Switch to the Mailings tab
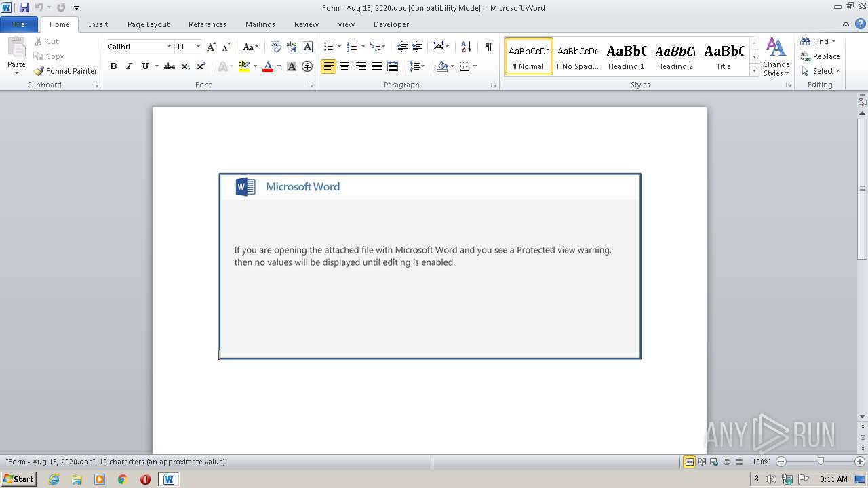The image size is (868, 488). (260, 24)
